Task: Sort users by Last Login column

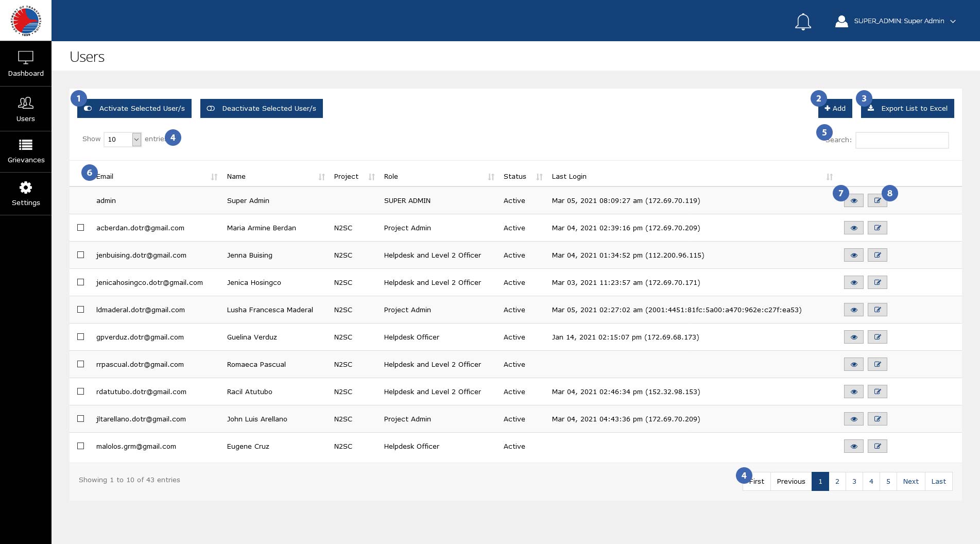Action: click(x=829, y=177)
